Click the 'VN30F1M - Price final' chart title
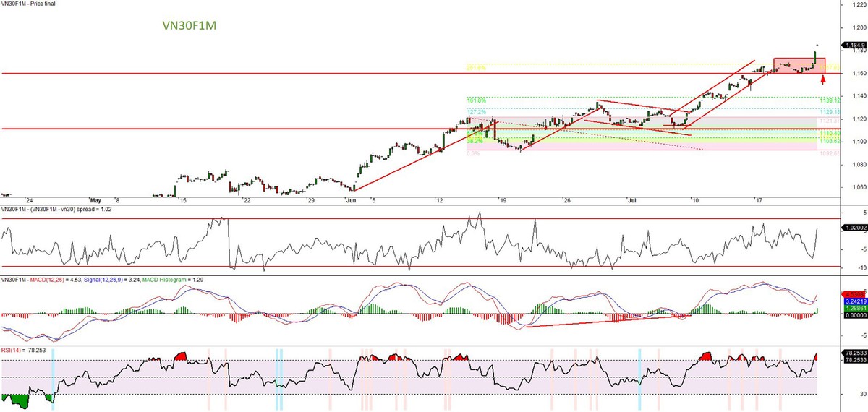Image resolution: width=868 pixels, height=412 pixels. (28, 4)
